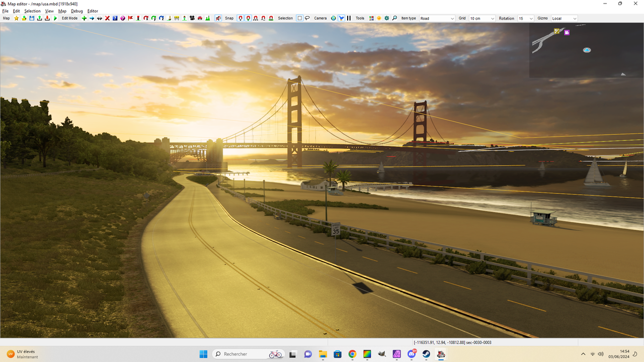This screenshot has width=644, height=362.
Task: Open File Explorer from the taskbar
Action: [x=323, y=354]
